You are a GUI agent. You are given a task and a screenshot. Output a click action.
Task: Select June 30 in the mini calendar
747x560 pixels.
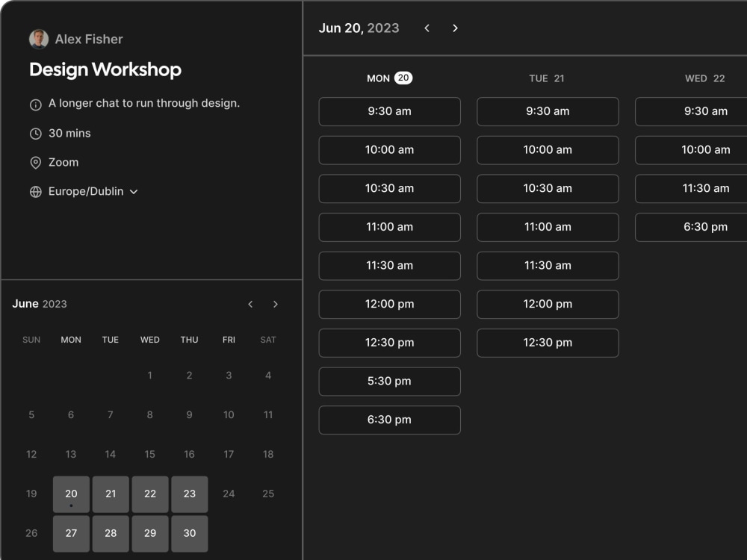click(190, 534)
